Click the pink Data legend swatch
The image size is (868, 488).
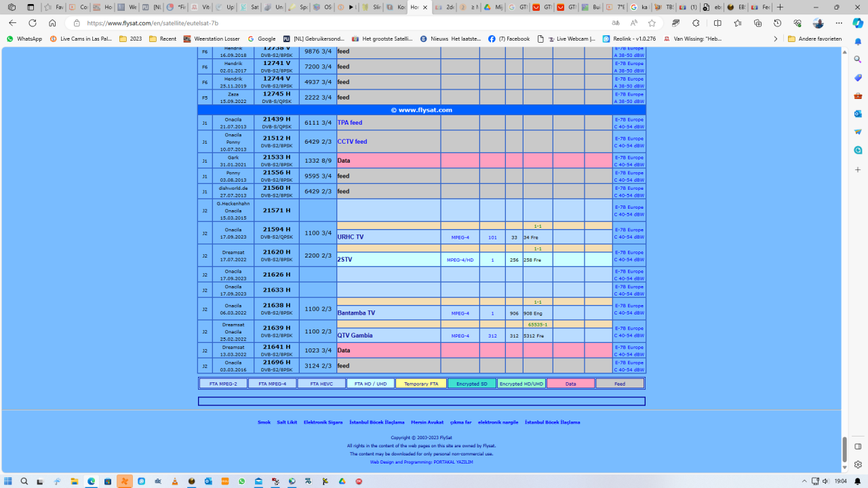[x=570, y=384]
